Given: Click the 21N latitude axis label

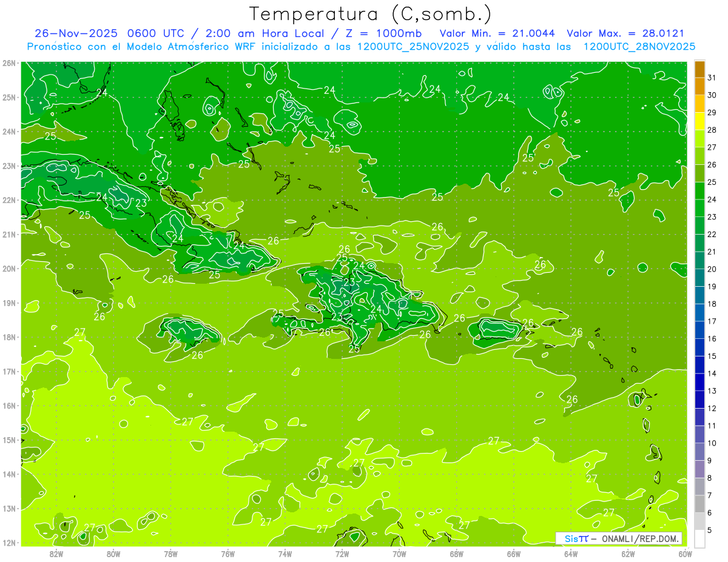Looking at the screenshot, I should [10, 234].
